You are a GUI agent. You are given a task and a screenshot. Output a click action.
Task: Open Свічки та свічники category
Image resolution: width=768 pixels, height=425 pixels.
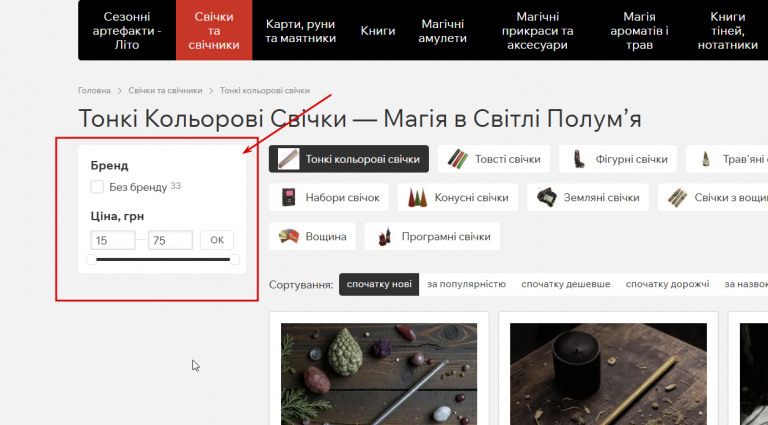214,30
